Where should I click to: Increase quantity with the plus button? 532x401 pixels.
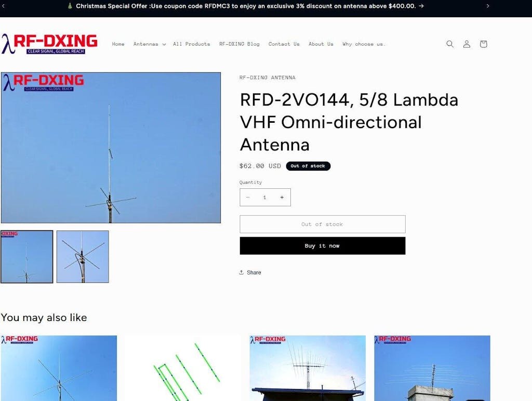point(282,197)
